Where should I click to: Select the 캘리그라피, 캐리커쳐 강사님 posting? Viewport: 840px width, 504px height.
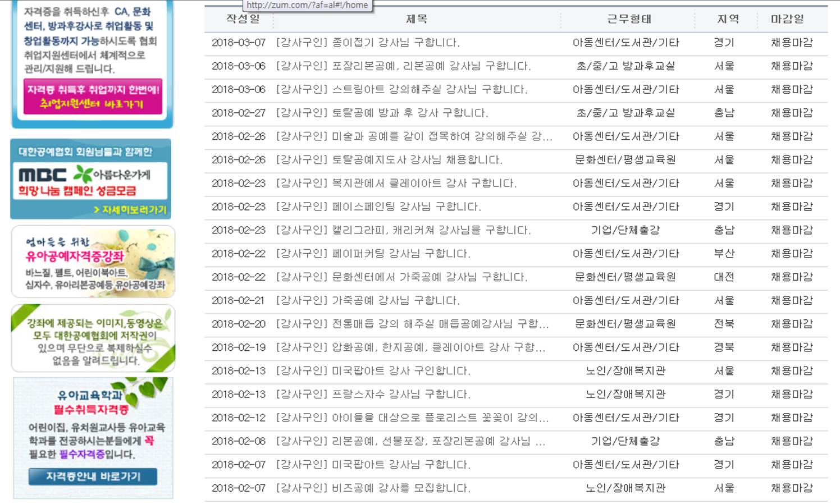point(403,231)
